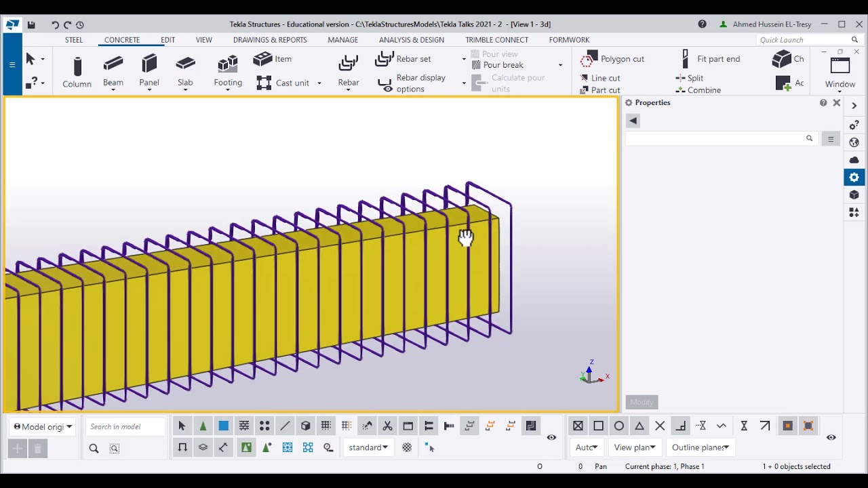Open the View plane dropdown
This screenshot has width=868, height=488.
[x=635, y=447]
